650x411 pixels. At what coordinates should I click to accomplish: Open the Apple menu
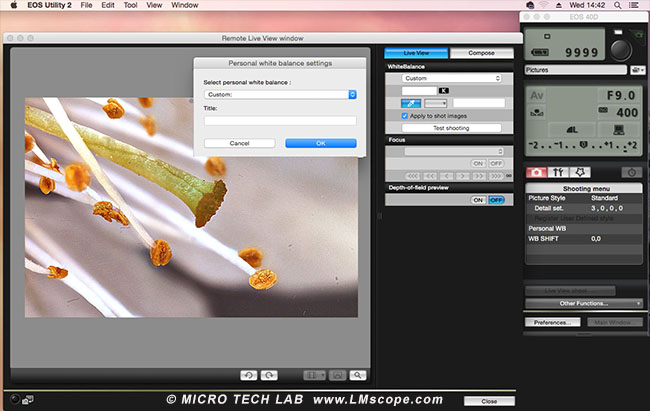[x=14, y=5]
